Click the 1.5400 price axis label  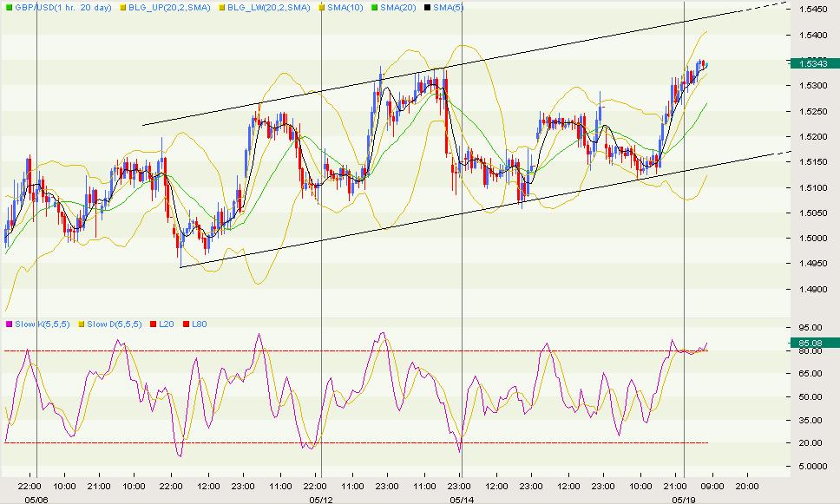[x=812, y=36]
